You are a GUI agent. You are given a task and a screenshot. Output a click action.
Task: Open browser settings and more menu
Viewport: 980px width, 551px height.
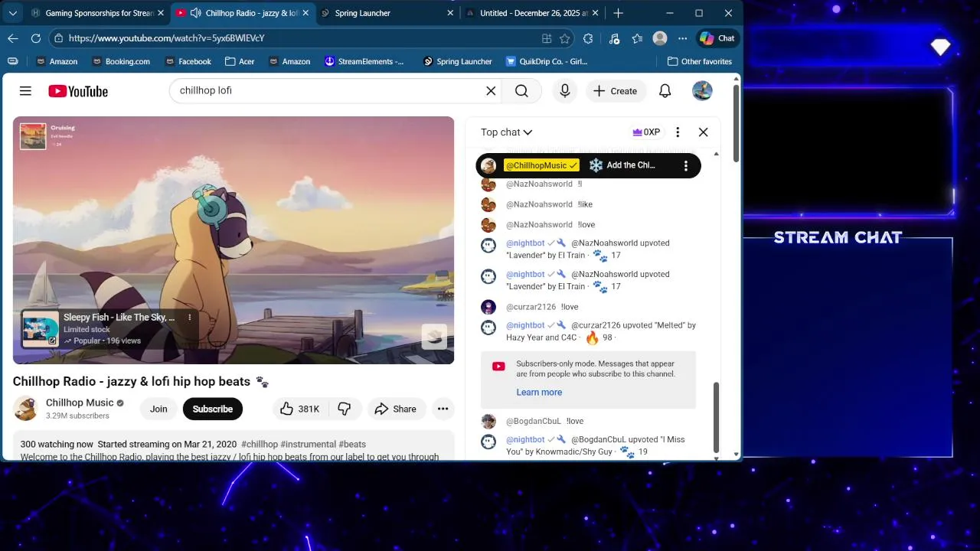[x=683, y=38]
